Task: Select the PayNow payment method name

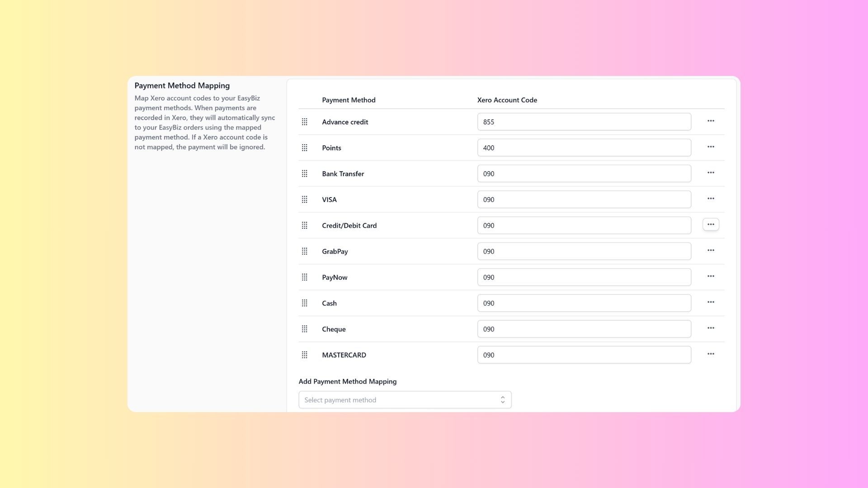Action: [x=335, y=277]
